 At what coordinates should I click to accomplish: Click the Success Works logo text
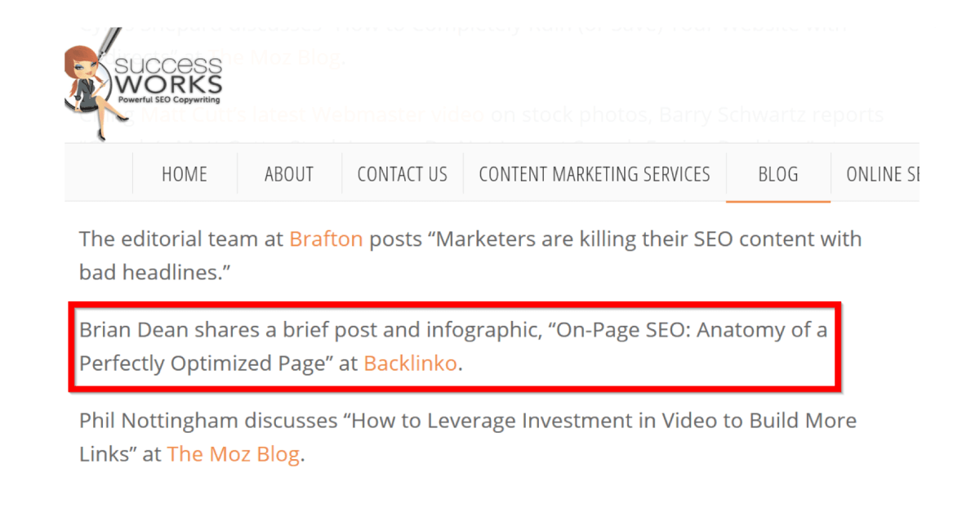tap(168, 75)
